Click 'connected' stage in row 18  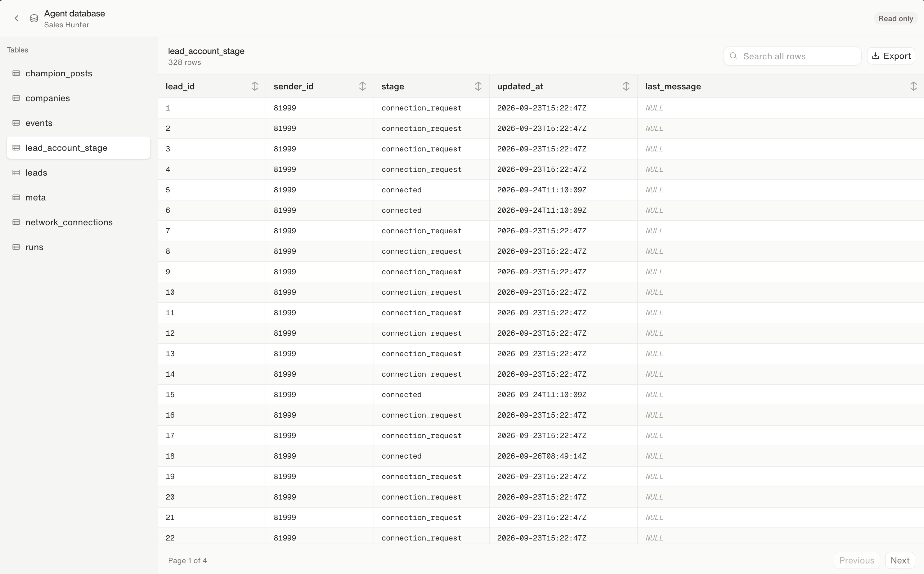401,456
